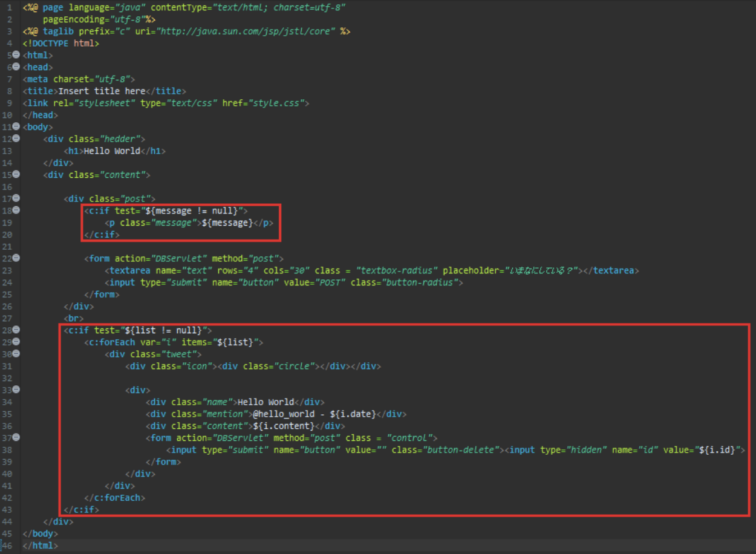The height and width of the screenshot is (554, 756).
Task: Collapse the content div fold on line 15
Action: [x=16, y=174]
